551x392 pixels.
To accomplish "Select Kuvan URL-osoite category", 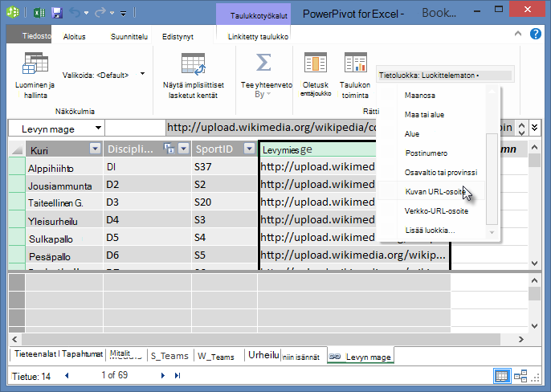I will [432, 192].
